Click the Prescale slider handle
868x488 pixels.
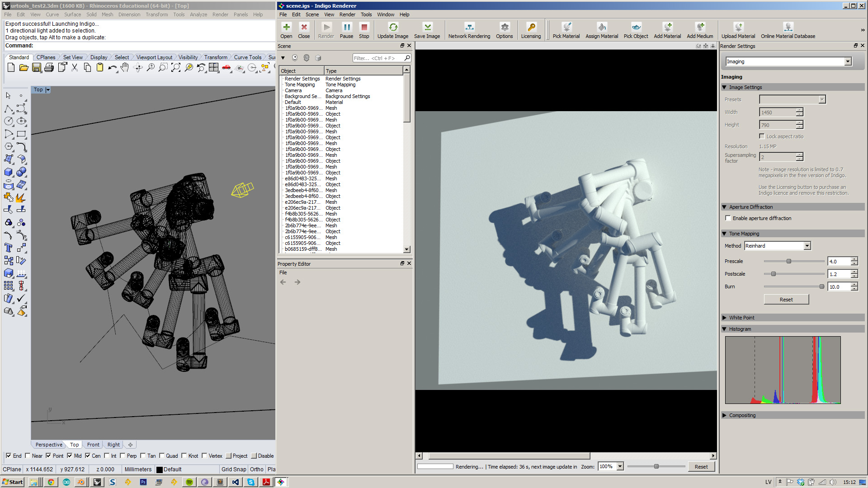789,261
